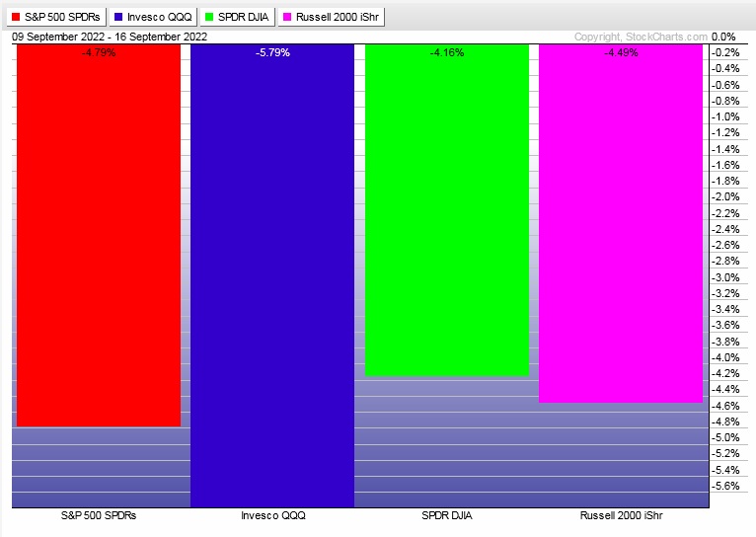Click the Russell 2000 iShr x-axis label
Screen dimensions: 756x537
[621, 515]
